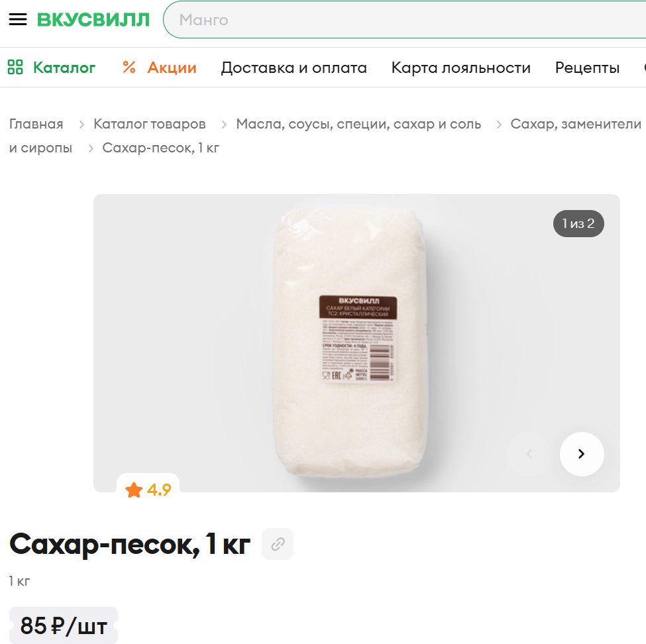Open the hamburger menu icon
Image resolution: width=646 pixels, height=644 pixels.
tap(18, 19)
